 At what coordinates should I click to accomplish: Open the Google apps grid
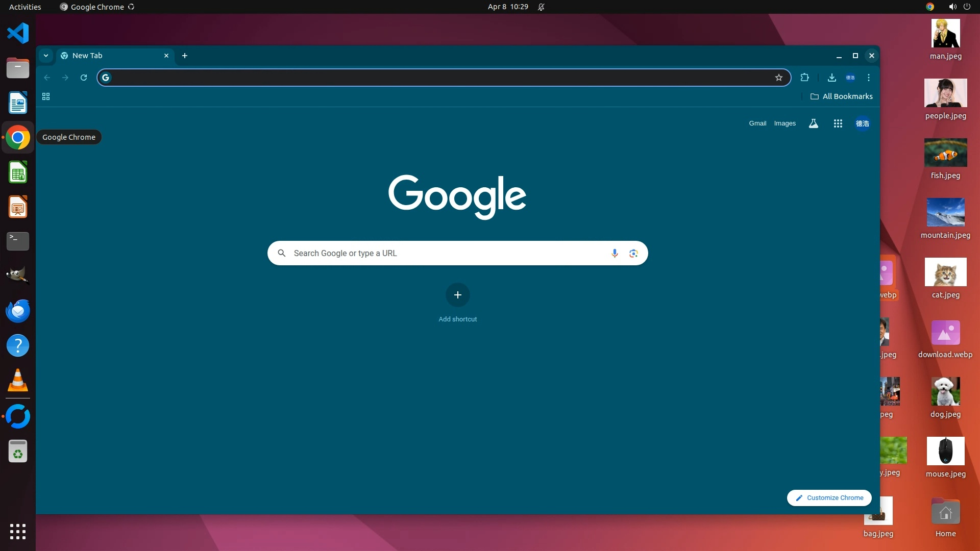coord(838,123)
